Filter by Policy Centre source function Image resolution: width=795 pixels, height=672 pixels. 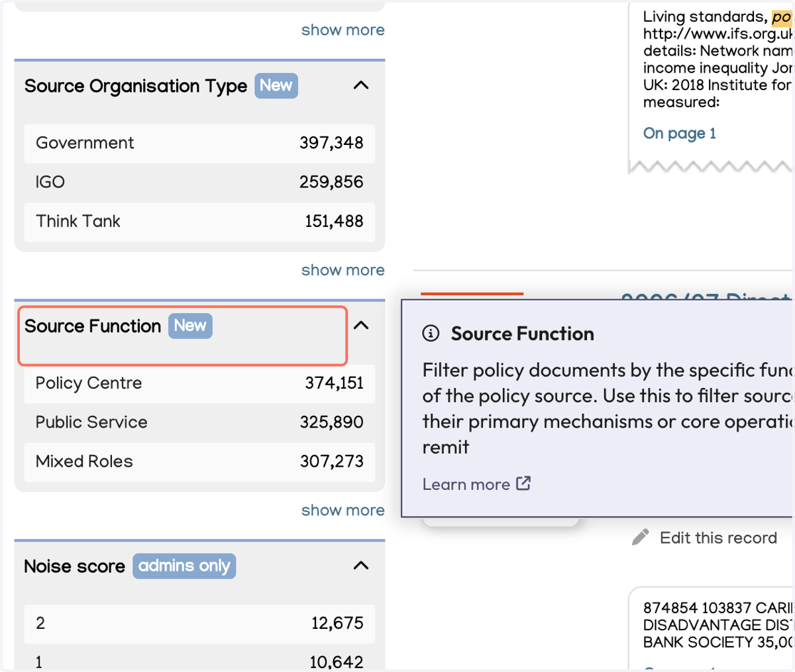tap(199, 383)
